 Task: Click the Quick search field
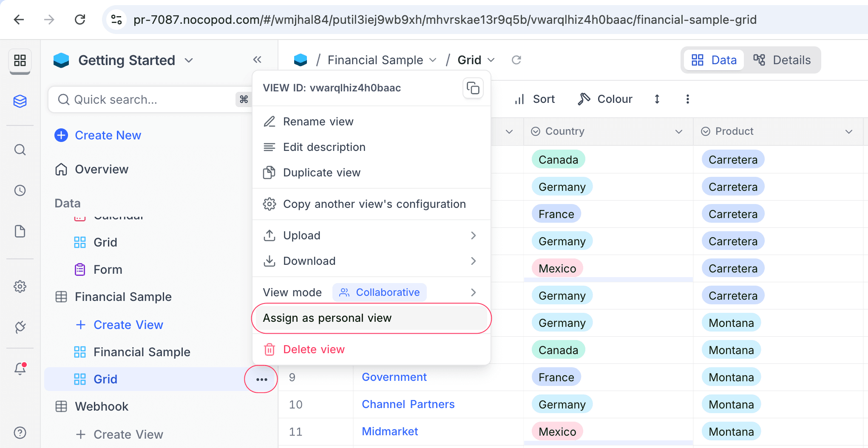[x=145, y=99]
